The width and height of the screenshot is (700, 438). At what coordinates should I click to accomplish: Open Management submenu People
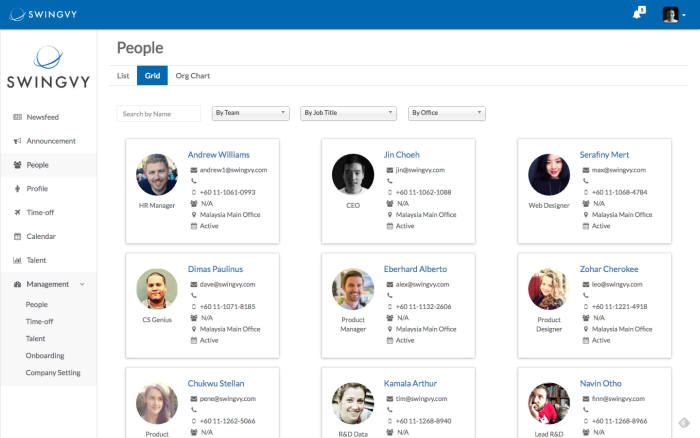(37, 305)
